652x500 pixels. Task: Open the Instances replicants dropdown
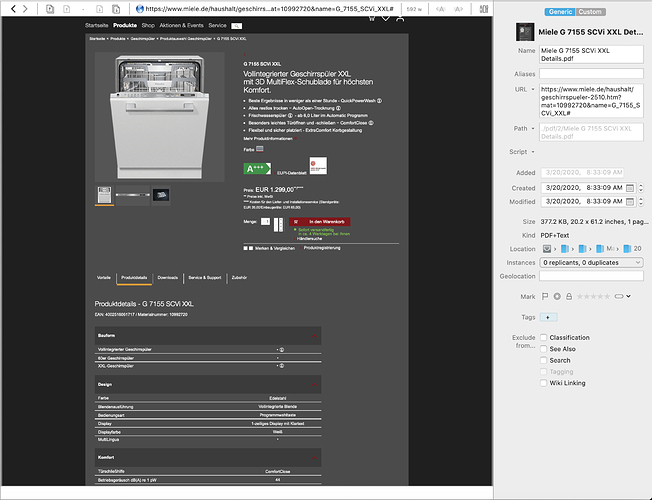coord(591,262)
